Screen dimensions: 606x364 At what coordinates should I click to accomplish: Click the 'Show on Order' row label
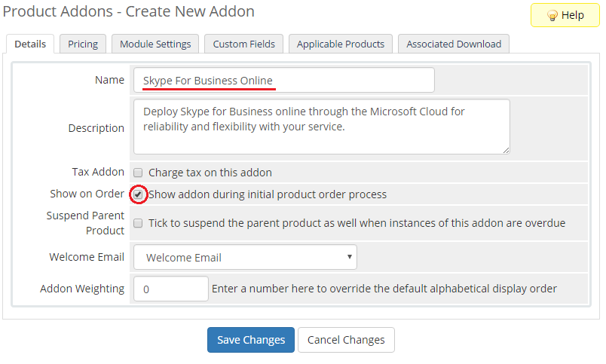pyautogui.click(x=87, y=194)
